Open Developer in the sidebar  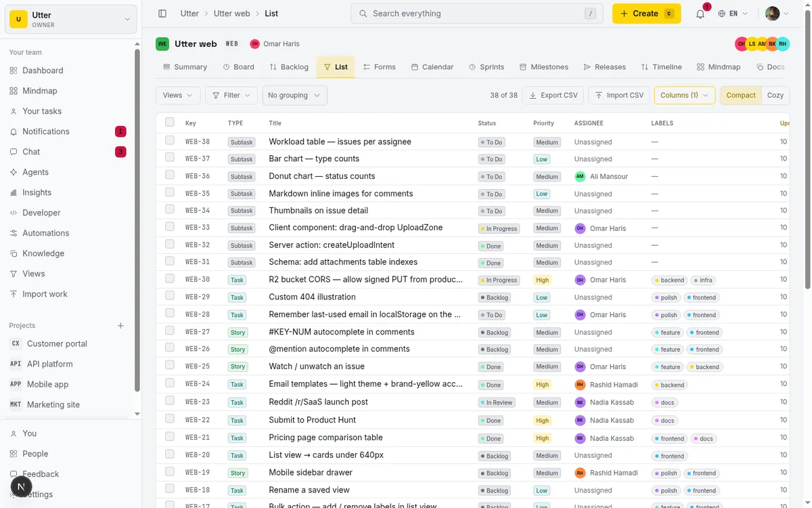click(70, 213)
